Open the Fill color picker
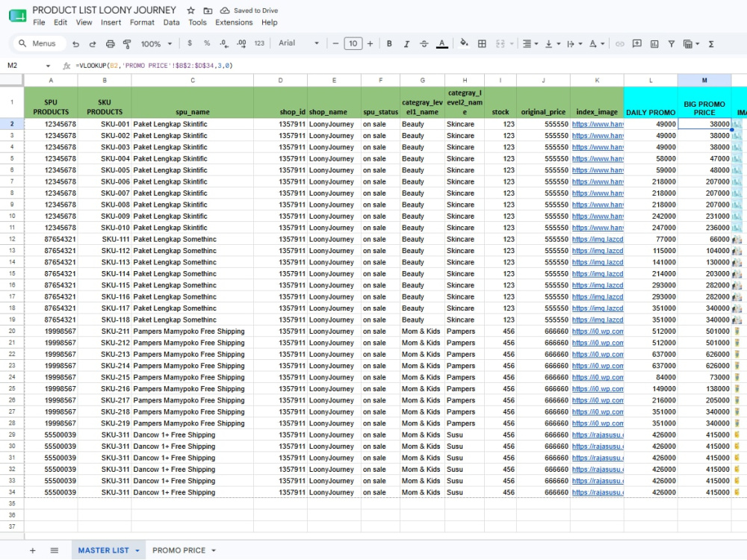The image size is (747, 560). click(464, 44)
